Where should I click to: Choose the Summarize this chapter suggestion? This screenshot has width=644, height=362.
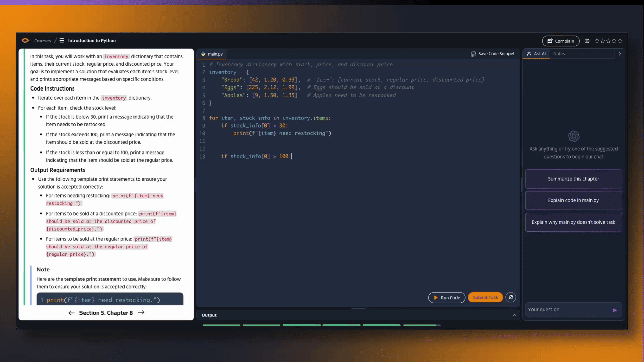573,179
